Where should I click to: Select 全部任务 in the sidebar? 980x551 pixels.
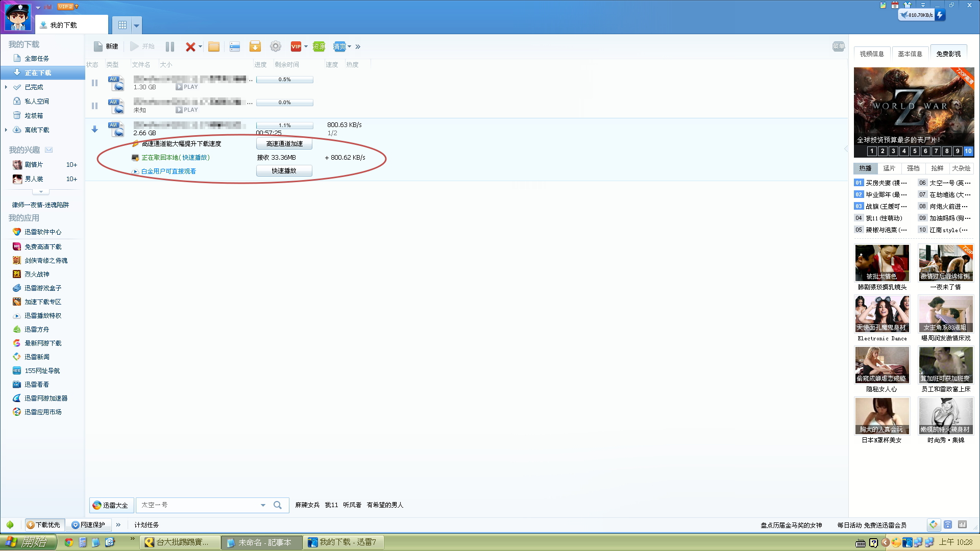pos(37,59)
